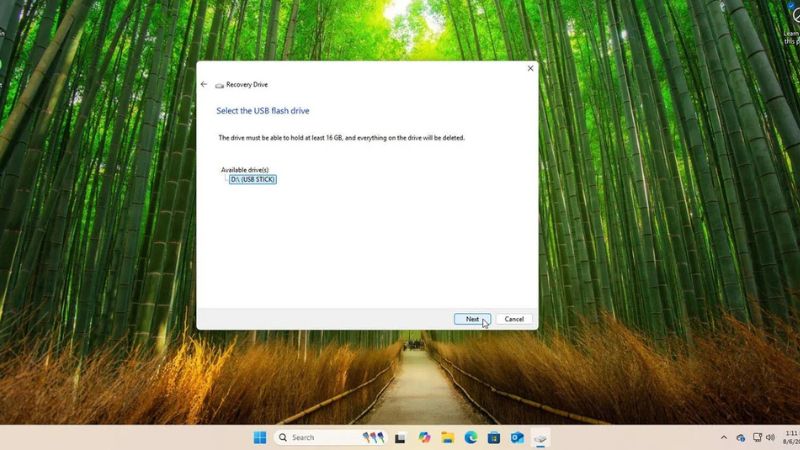
Task: Open File Explorer from the taskbar
Action: click(x=447, y=438)
